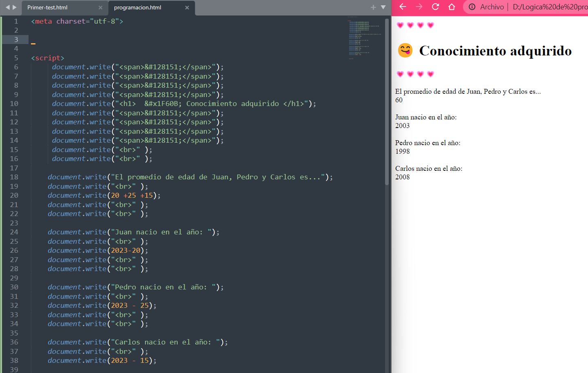
Task: Click line number 18 in gutter
Action: tap(14, 177)
